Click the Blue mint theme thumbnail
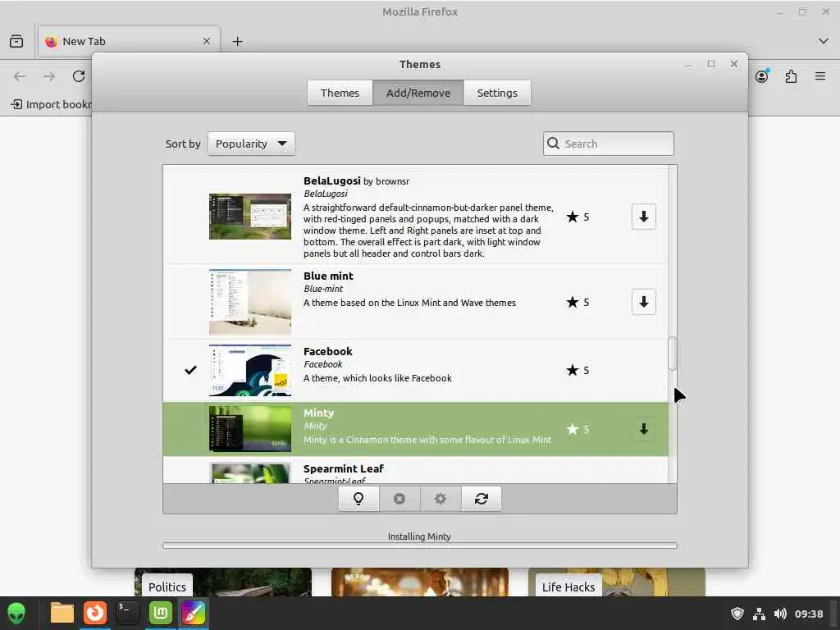 coord(250,302)
